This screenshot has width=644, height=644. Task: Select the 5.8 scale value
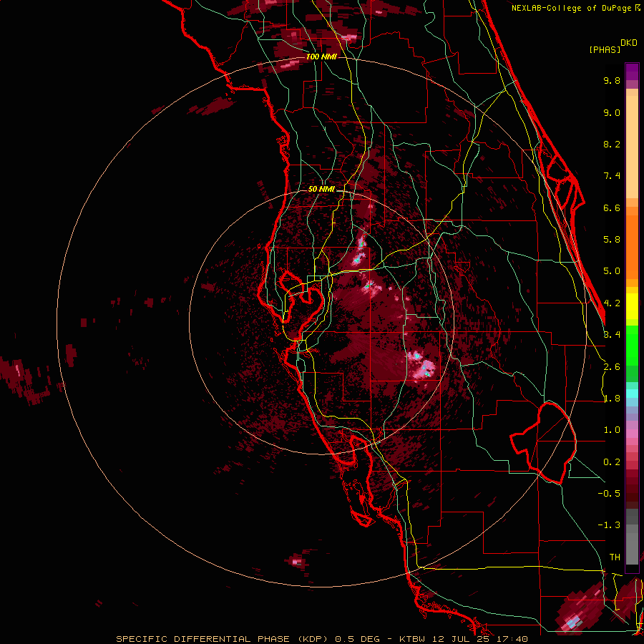612,240
